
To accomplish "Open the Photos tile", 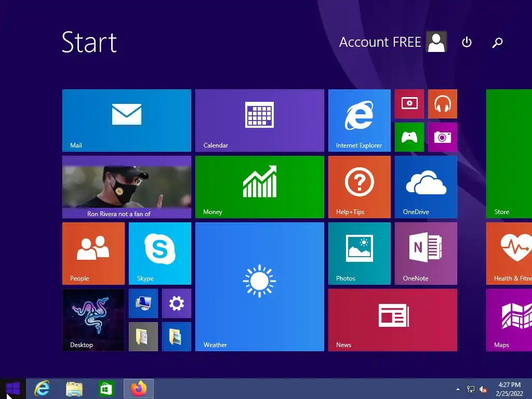I will pos(360,254).
